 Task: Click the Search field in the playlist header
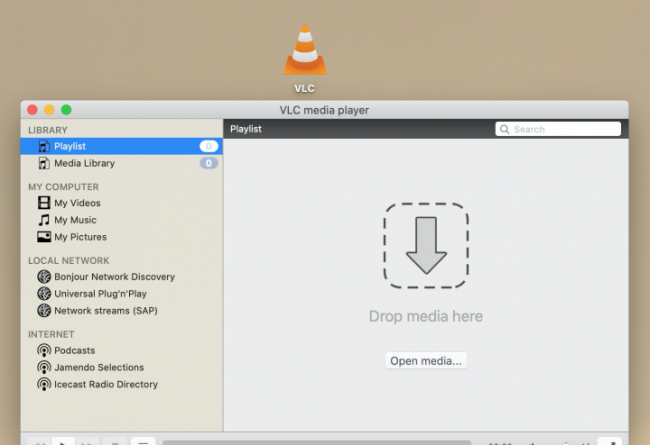[x=558, y=129]
